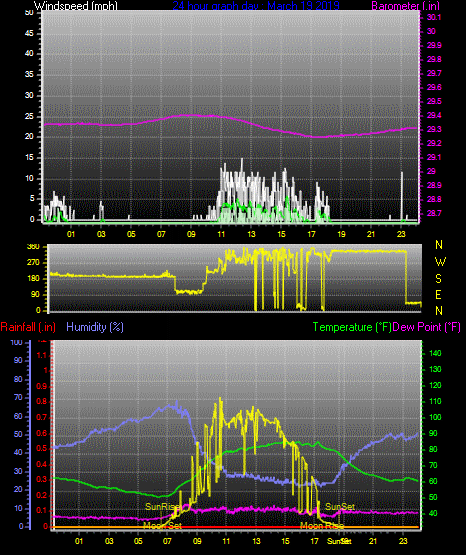Click the '28.7' barometer axis value
Viewport: 466px width, 555px height.
point(434,213)
